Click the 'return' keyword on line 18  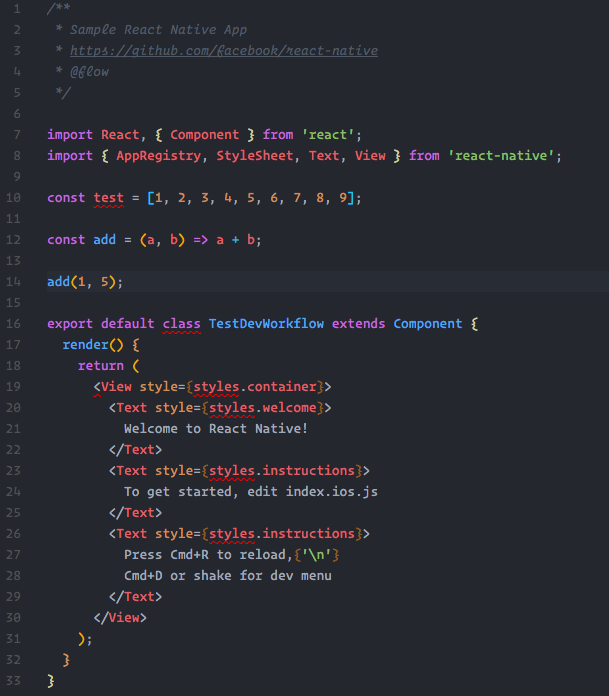point(101,366)
